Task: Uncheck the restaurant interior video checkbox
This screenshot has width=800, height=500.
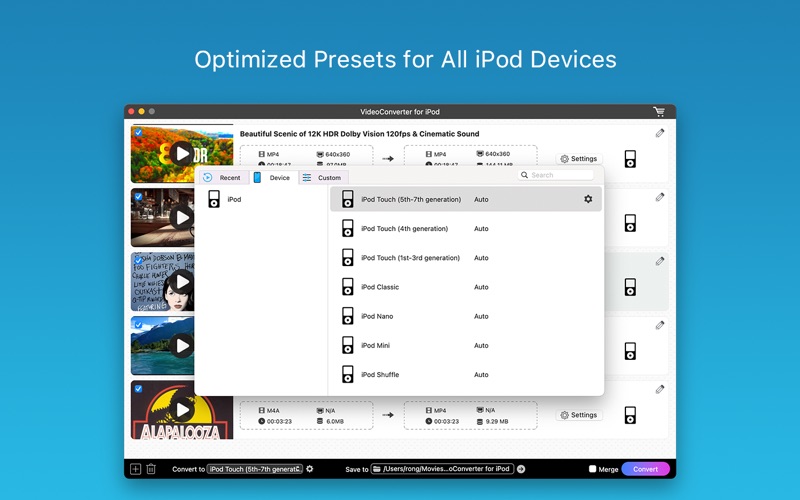Action: (x=138, y=196)
